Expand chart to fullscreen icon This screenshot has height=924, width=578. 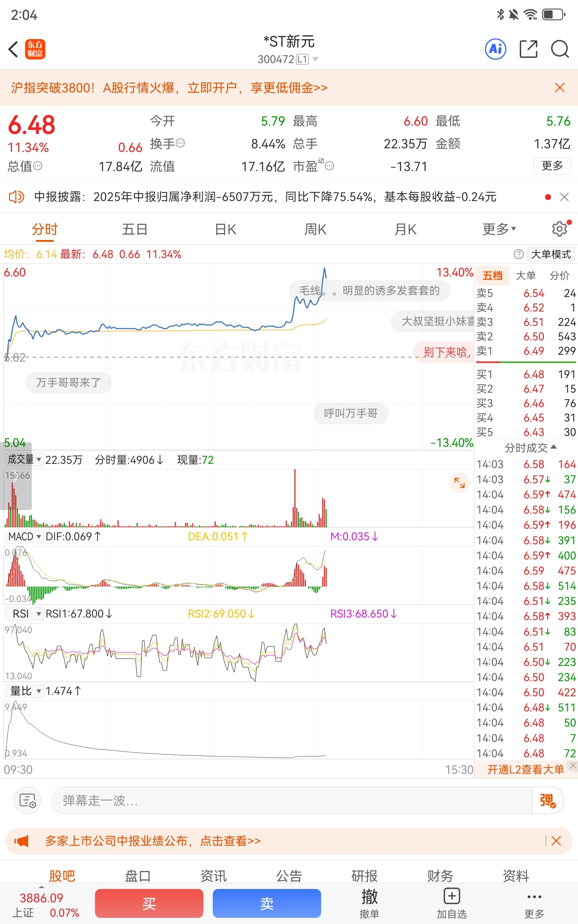point(459,483)
